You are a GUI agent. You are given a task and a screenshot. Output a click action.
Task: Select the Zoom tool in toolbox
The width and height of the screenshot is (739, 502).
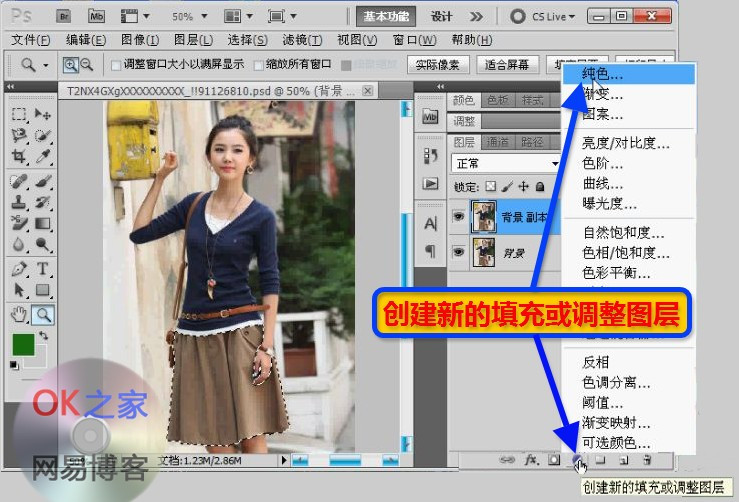(43, 315)
